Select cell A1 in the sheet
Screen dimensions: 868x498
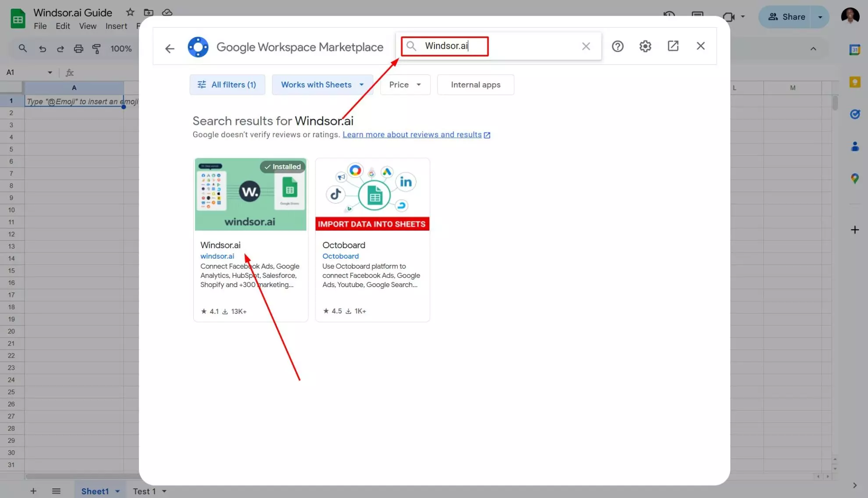pyautogui.click(x=74, y=101)
